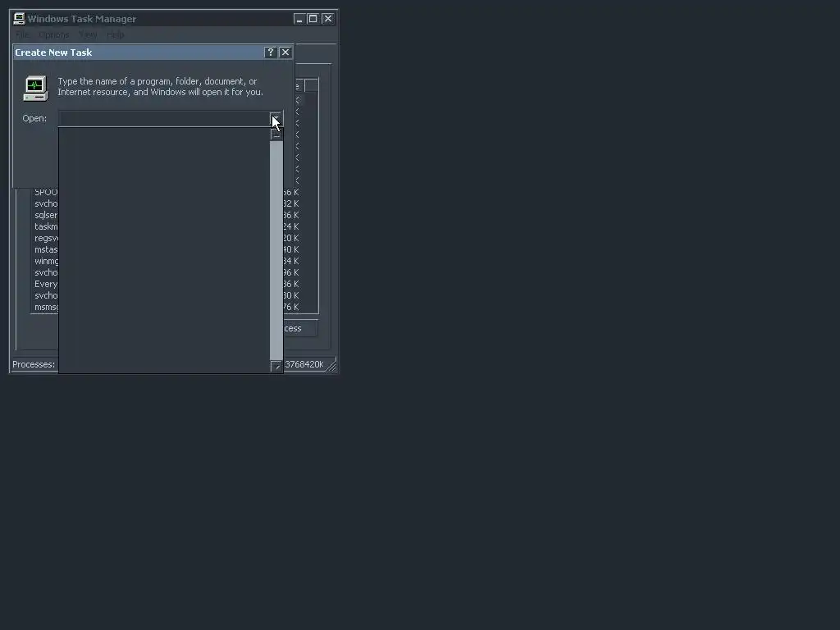
Task: Select the mstas process row
Action: [46, 249]
